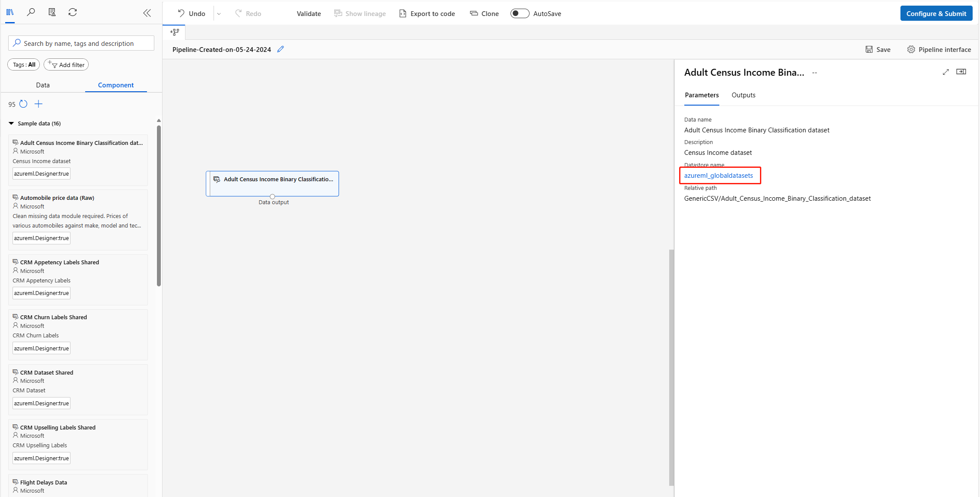Open the Tags: All filter
The width and height of the screenshot is (980, 497).
(x=24, y=65)
